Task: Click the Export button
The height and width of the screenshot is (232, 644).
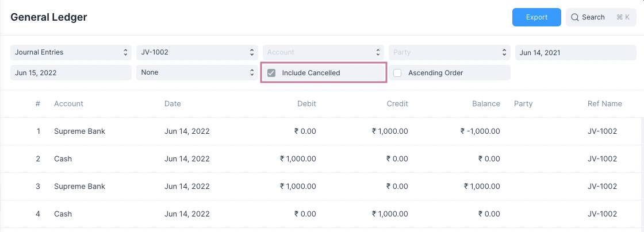Action: pyautogui.click(x=536, y=17)
